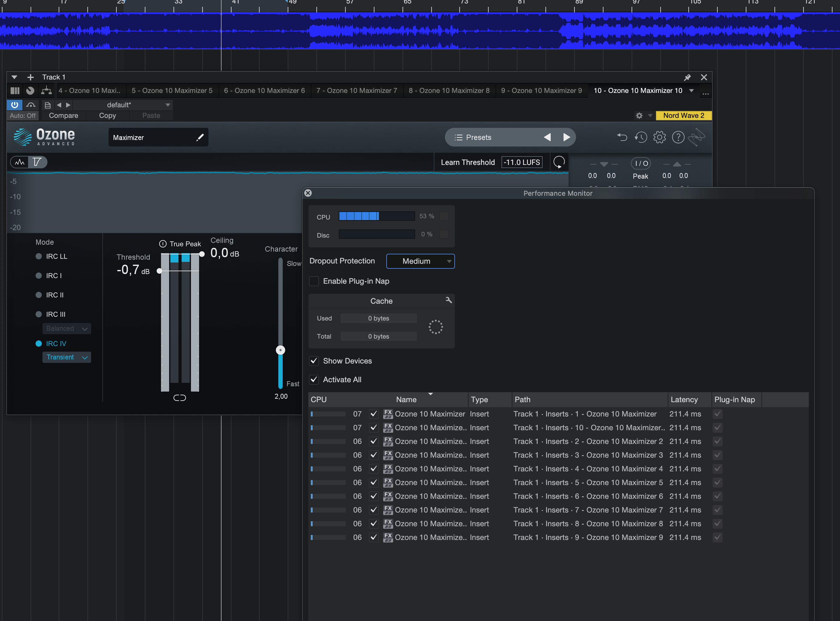The height and width of the screenshot is (621, 840).
Task: Pin the plug-in window with pin icon
Action: [687, 77]
